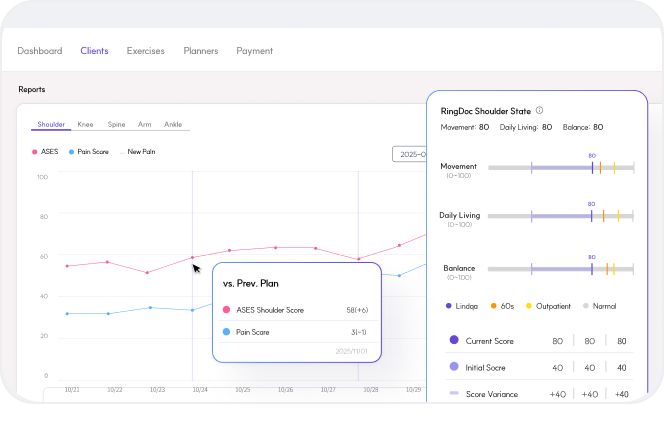Image resolution: width=664 pixels, height=423 pixels.
Task: Click the '3(-1)' pain value
Action: tap(359, 332)
